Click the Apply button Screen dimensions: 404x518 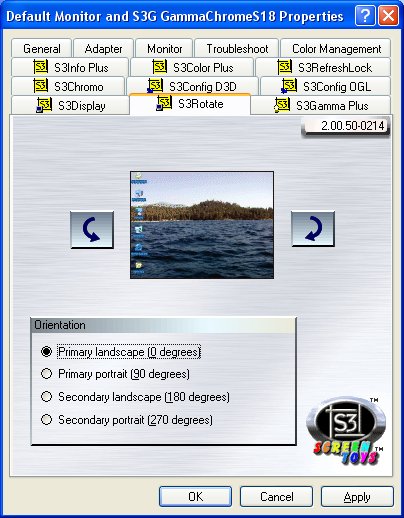[357, 496]
